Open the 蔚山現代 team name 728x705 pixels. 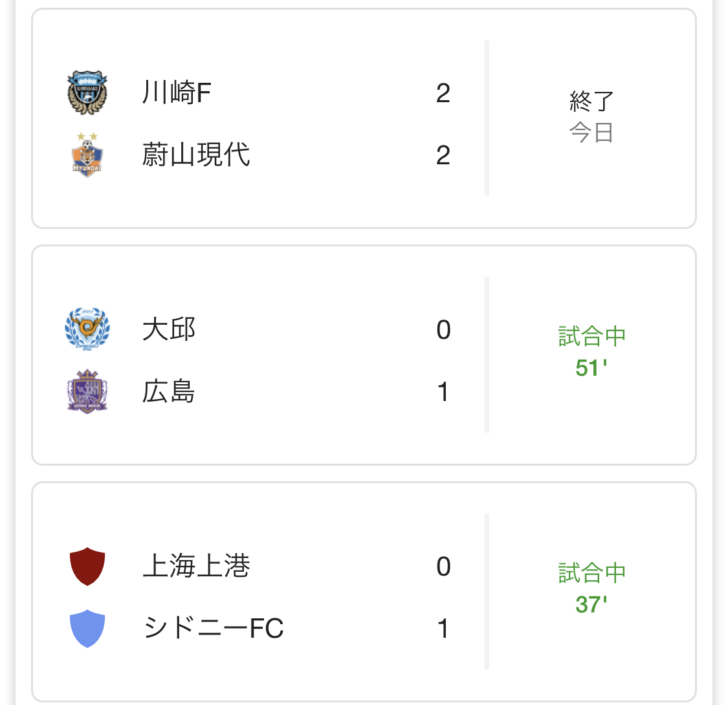[196, 155]
